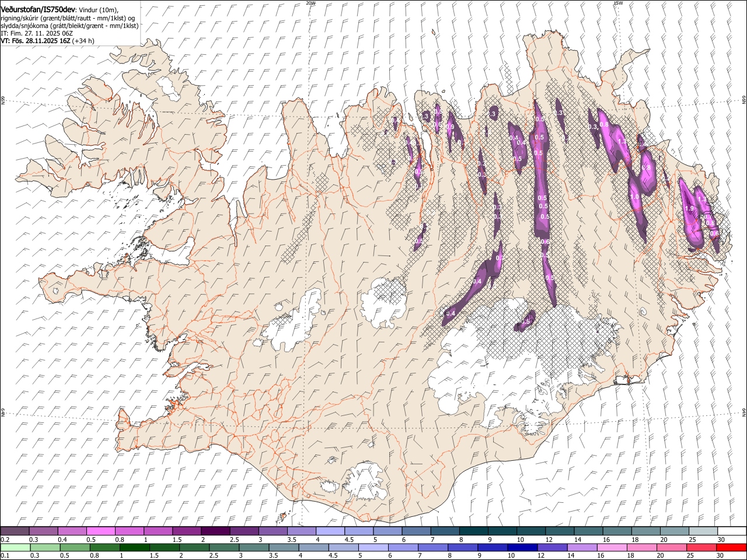This screenshot has width=747, height=560.
Task: Click the 0.2 swatch in the top legend row
Action: click(15, 531)
